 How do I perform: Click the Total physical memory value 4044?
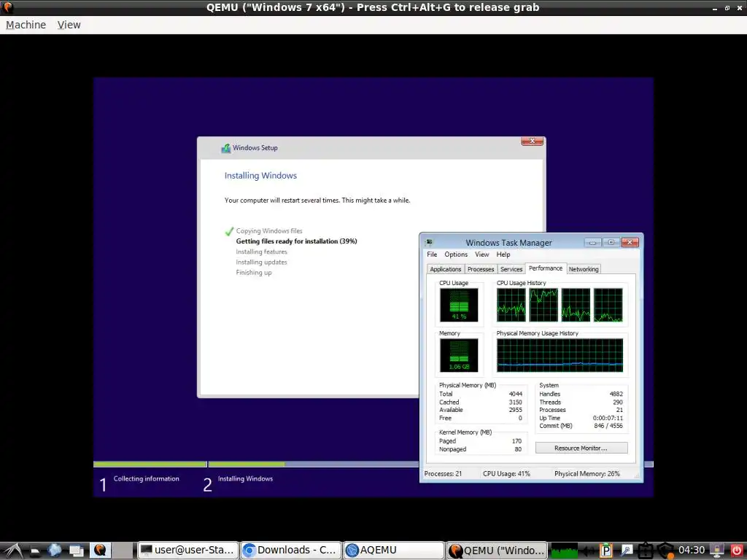click(516, 394)
